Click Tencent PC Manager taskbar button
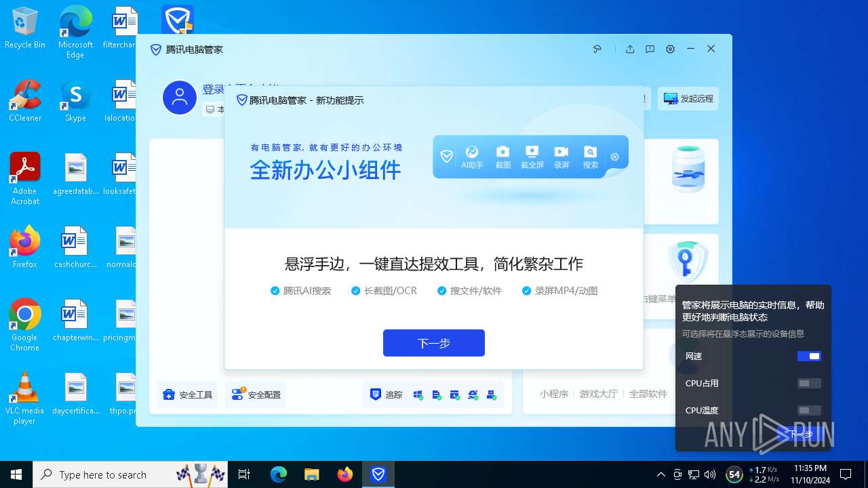This screenshot has width=868, height=488. pos(378,474)
